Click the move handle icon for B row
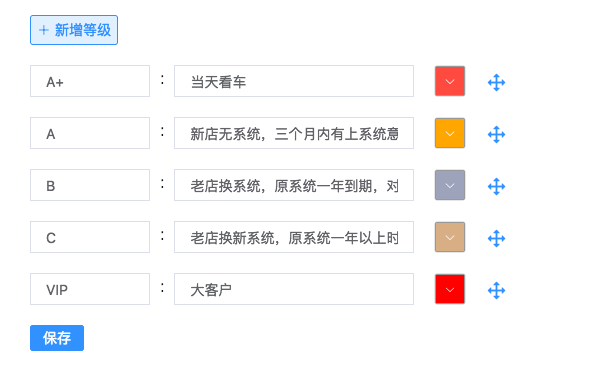The image size is (597, 369). (496, 186)
